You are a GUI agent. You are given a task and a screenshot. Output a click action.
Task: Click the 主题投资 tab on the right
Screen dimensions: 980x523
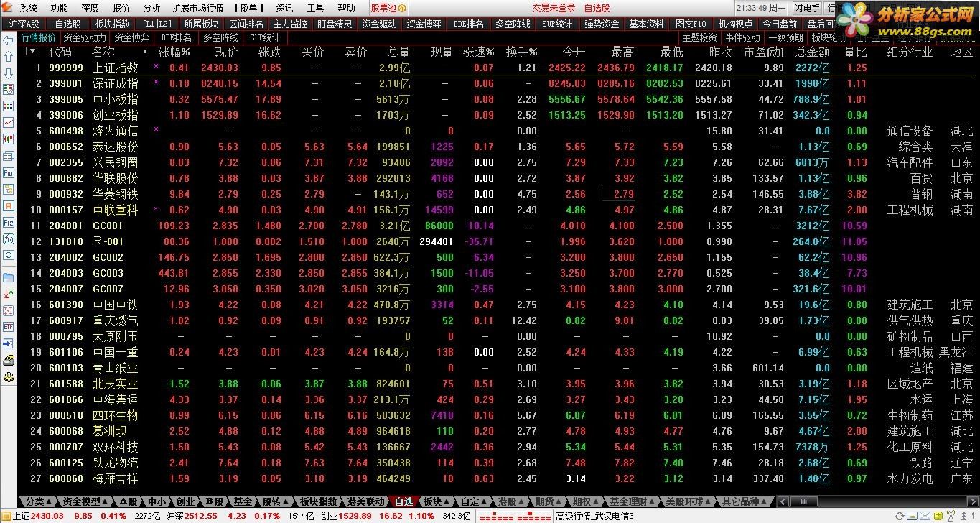click(x=699, y=38)
